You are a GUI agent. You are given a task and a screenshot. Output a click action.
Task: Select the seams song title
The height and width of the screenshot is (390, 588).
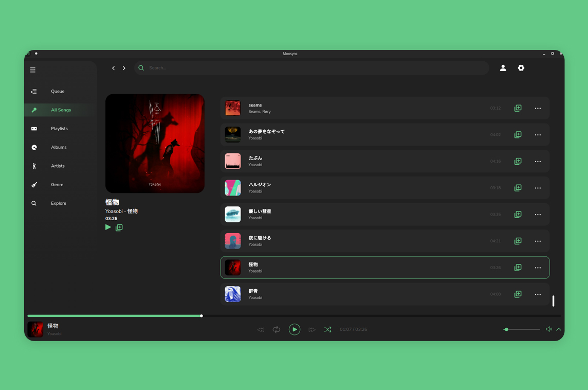pyautogui.click(x=255, y=105)
